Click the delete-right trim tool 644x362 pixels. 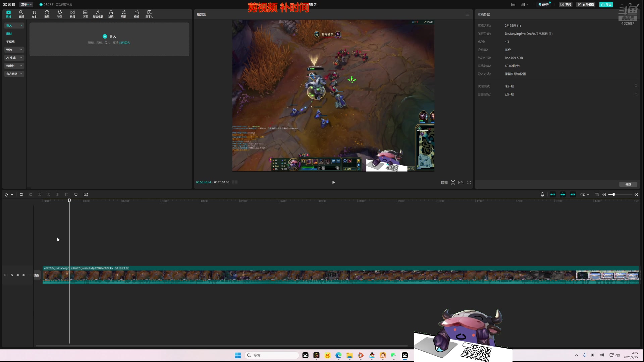tap(58, 194)
